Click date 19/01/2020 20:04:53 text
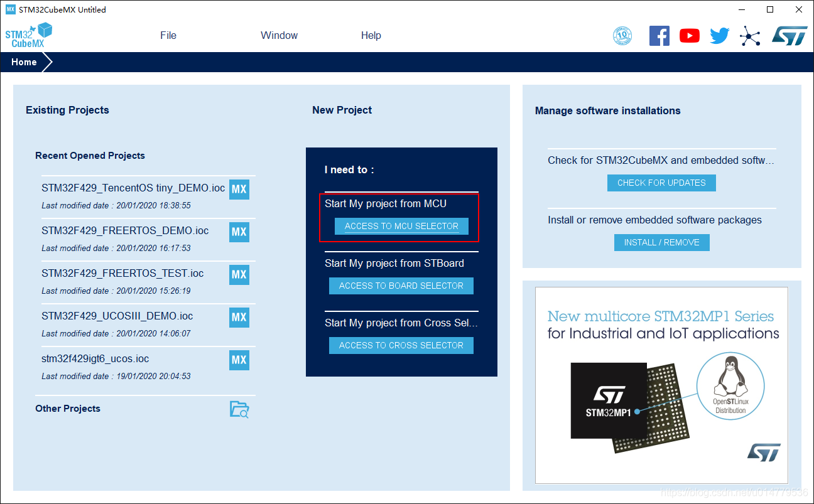Viewport: 814px width, 504px height. (153, 376)
